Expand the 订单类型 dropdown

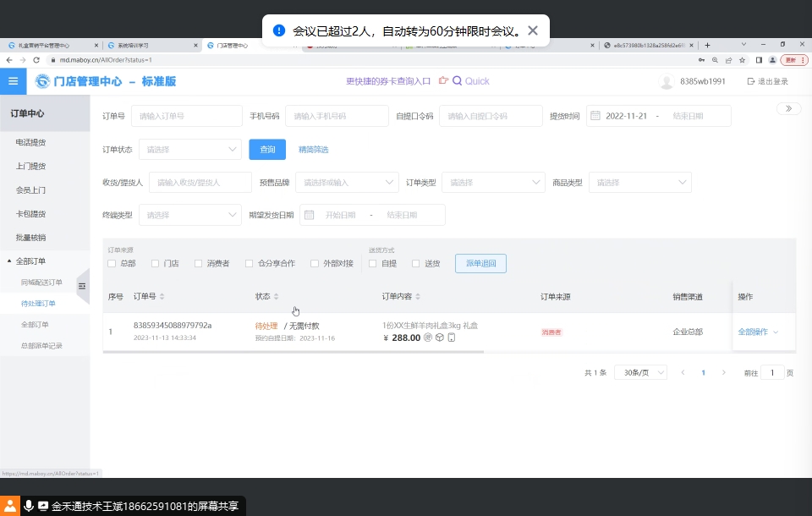pyautogui.click(x=493, y=182)
